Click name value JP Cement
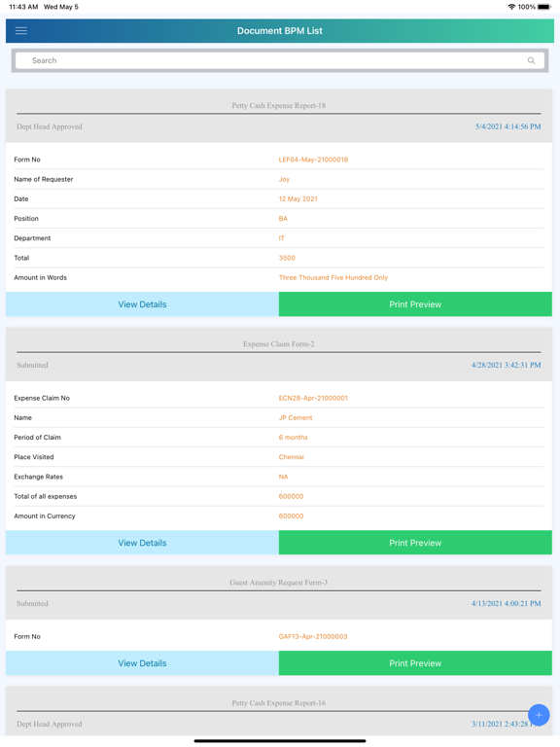 [x=296, y=417]
